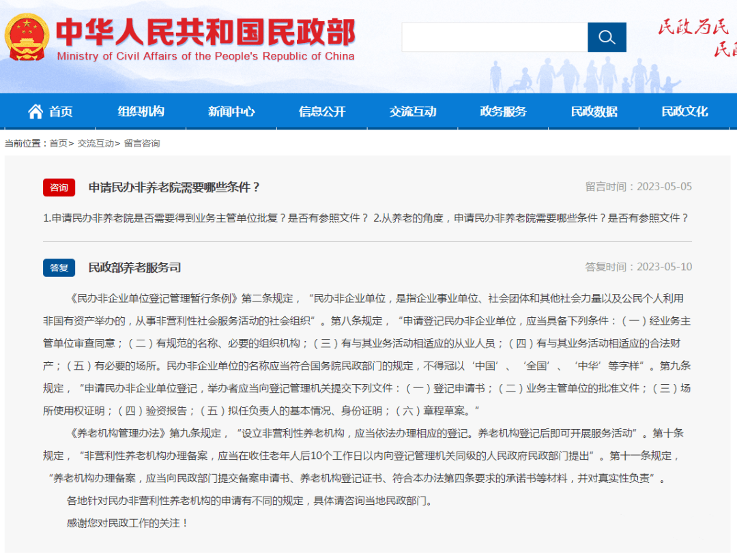
Task: Click the home icon in navigation bar
Action: (35, 112)
